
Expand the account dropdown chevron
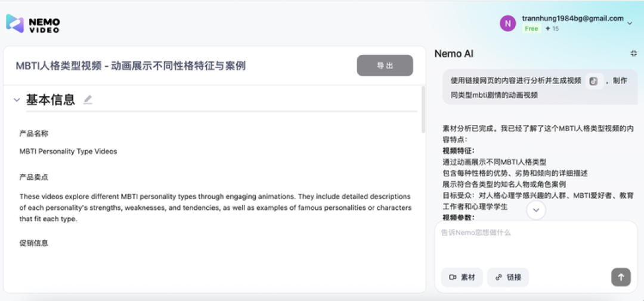coord(630,24)
